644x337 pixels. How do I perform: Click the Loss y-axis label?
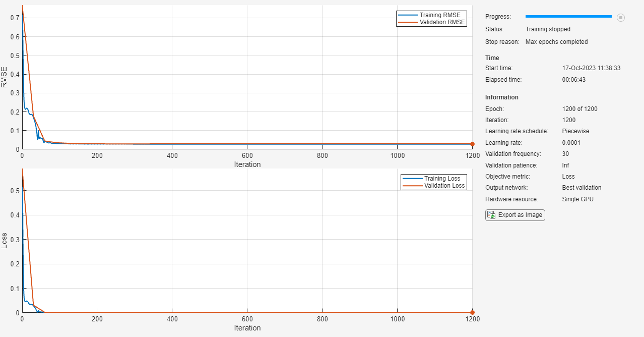5,241
